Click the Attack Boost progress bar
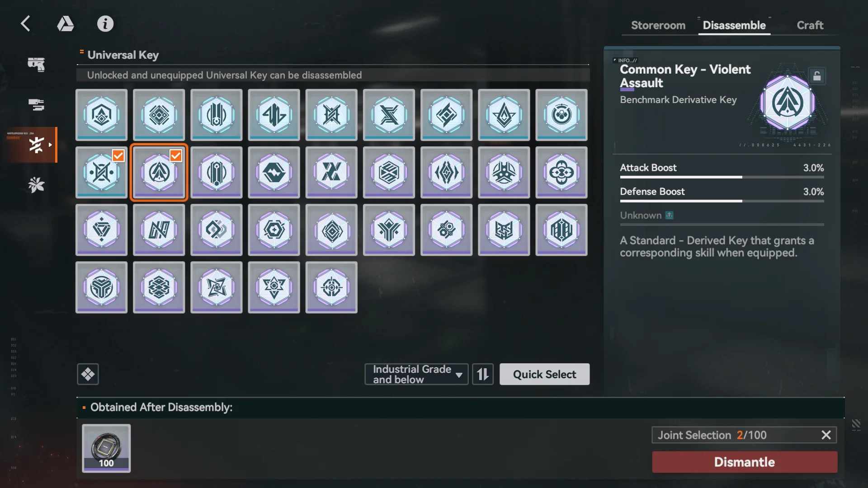This screenshot has height=488, width=868. click(722, 177)
